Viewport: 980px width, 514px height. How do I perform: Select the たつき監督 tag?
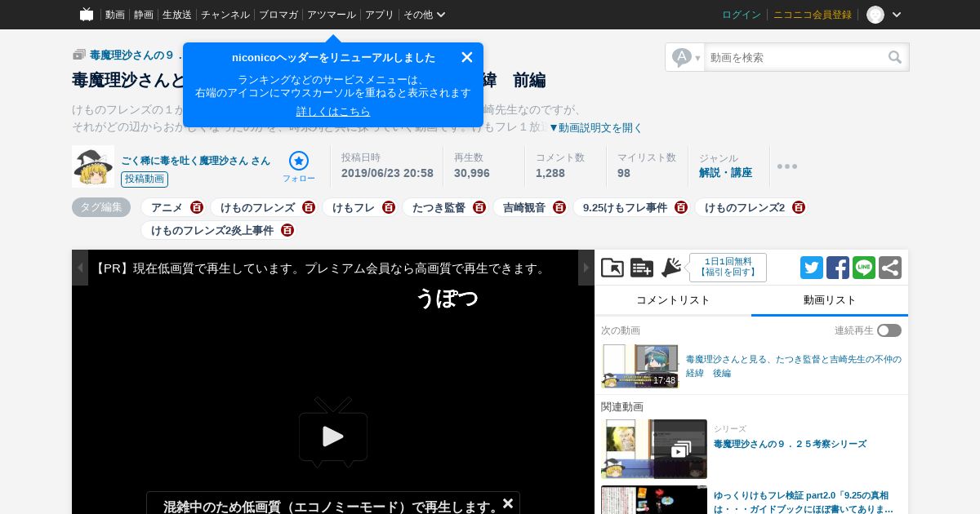(439, 208)
